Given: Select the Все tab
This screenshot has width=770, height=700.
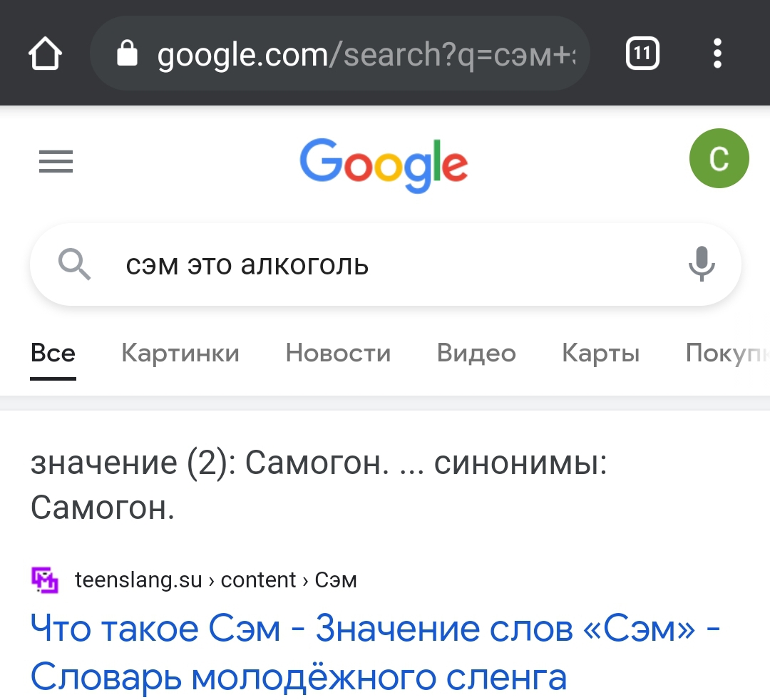Looking at the screenshot, I should click(53, 353).
